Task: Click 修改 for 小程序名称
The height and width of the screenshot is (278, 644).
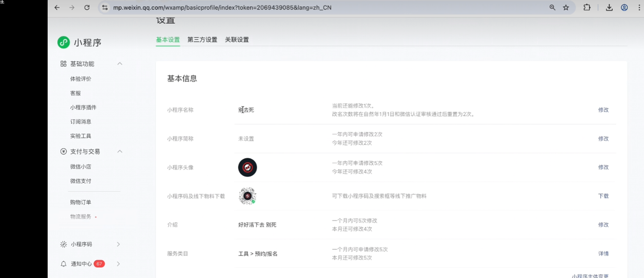Action: point(603,110)
